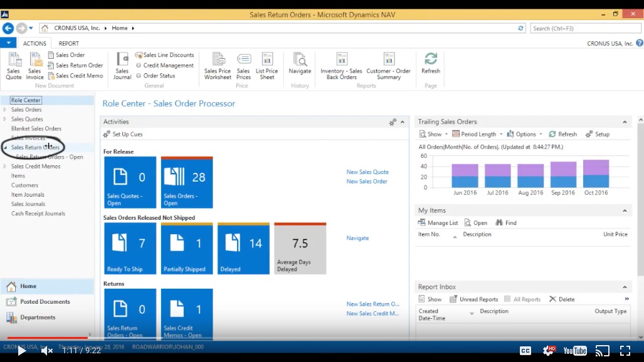Expand the Sales Quotes tree node
This screenshot has height=362, width=644.
click(x=5, y=119)
